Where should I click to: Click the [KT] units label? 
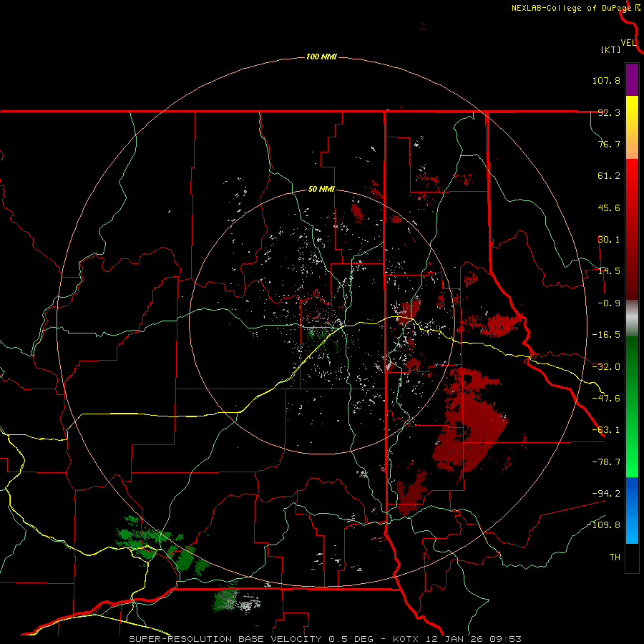pos(611,49)
